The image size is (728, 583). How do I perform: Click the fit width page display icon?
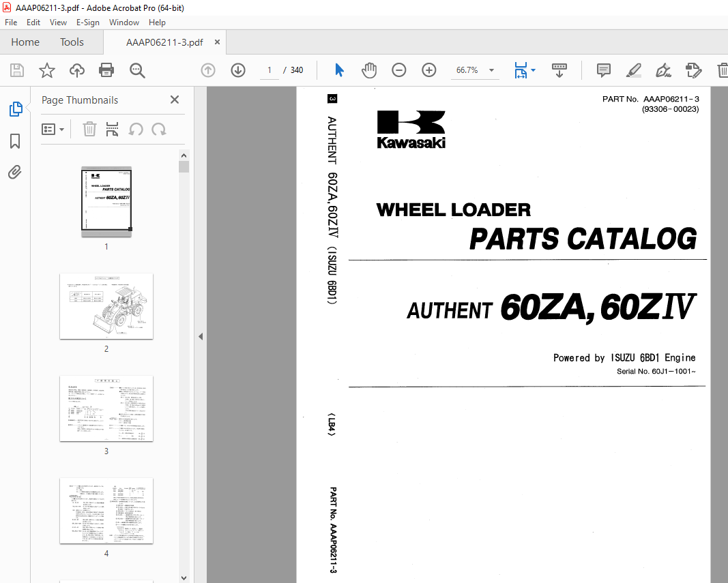click(521, 70)
